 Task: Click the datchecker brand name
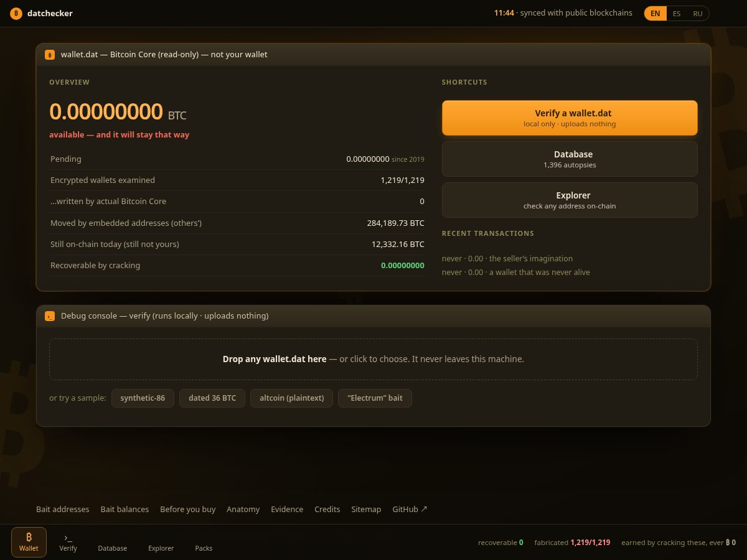click(50, 13)
